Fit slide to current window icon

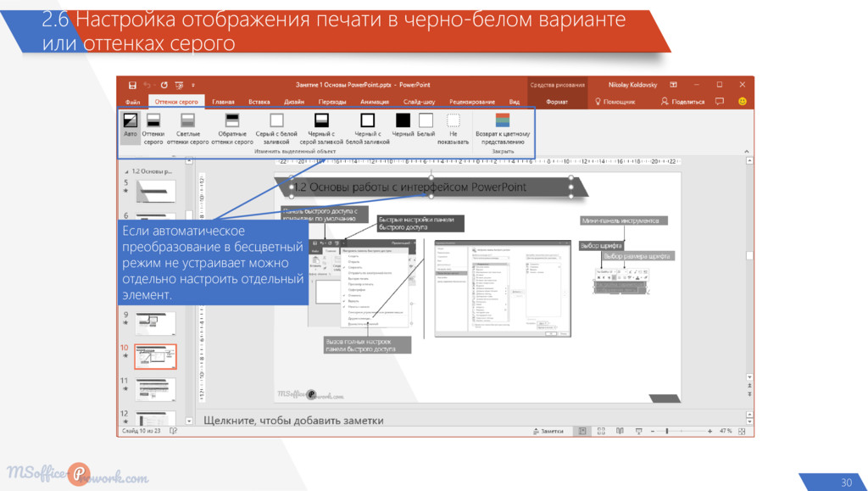743,432
